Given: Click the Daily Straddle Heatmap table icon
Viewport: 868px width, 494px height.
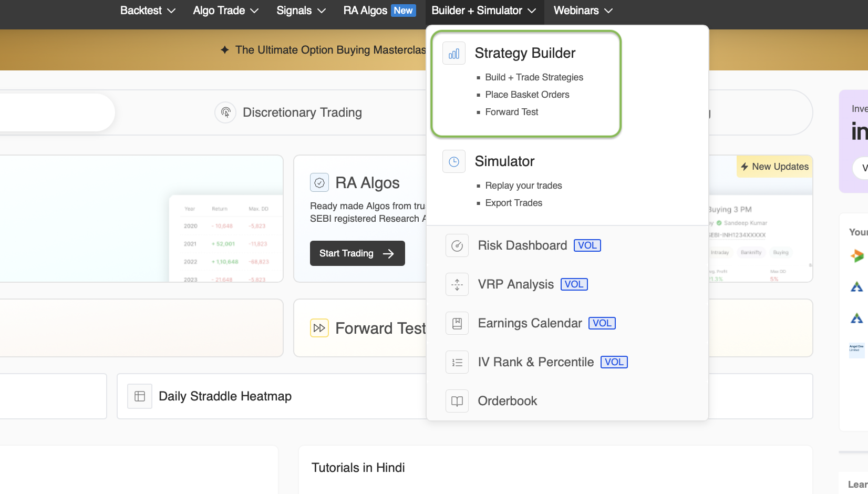Looking at the screenshot, I should coord(140,397).
